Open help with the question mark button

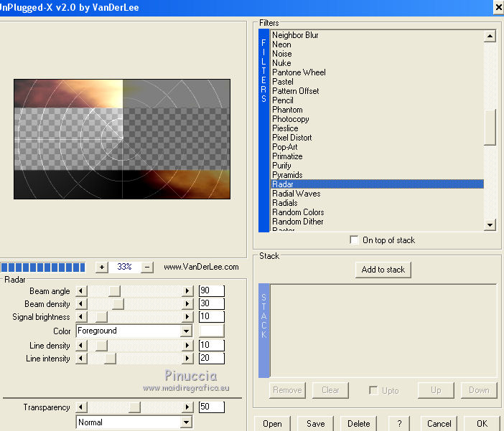point(399,424)
